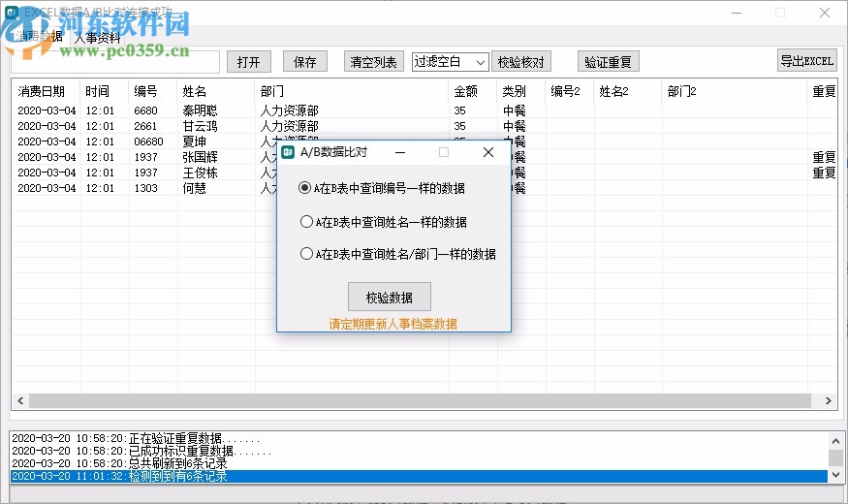Image resolution: width=848 pixels, height=504 pixels.
Task: Minimize the A/B数据比对 dialog
Action: click(400, 152)
